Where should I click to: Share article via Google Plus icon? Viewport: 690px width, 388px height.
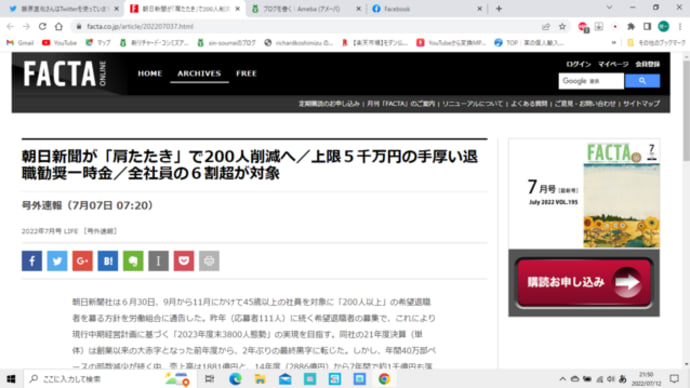pyautogui.click(x=82, y=261)
